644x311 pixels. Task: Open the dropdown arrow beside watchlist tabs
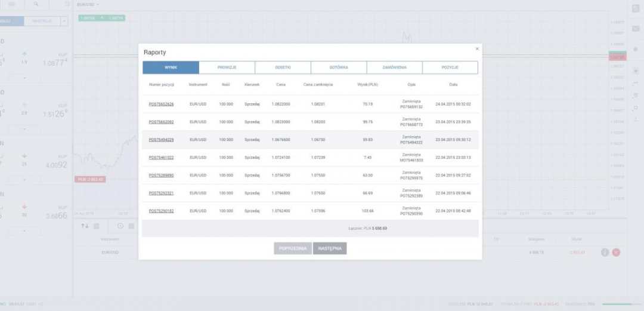pos(64,21)
